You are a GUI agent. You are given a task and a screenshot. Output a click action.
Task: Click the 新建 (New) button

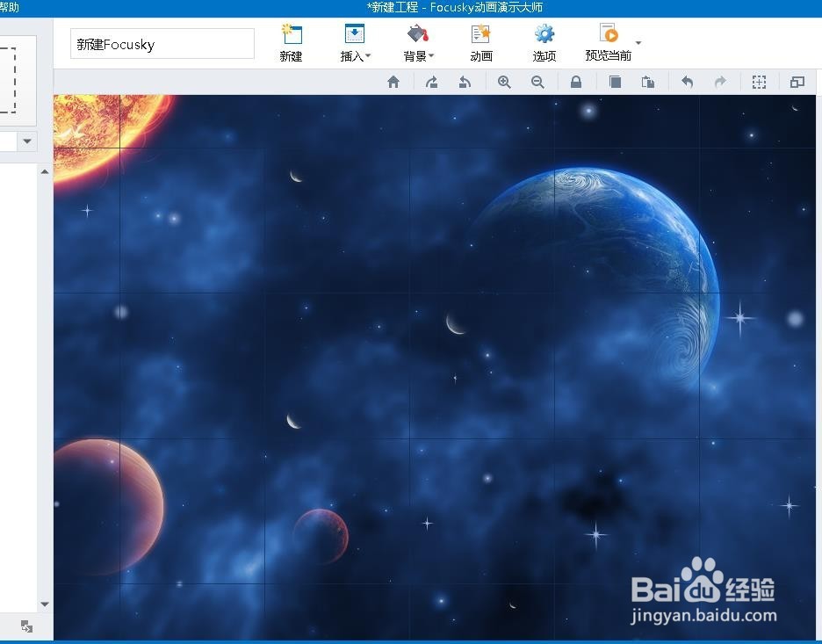pyautogui.click(x=291, y=43)
